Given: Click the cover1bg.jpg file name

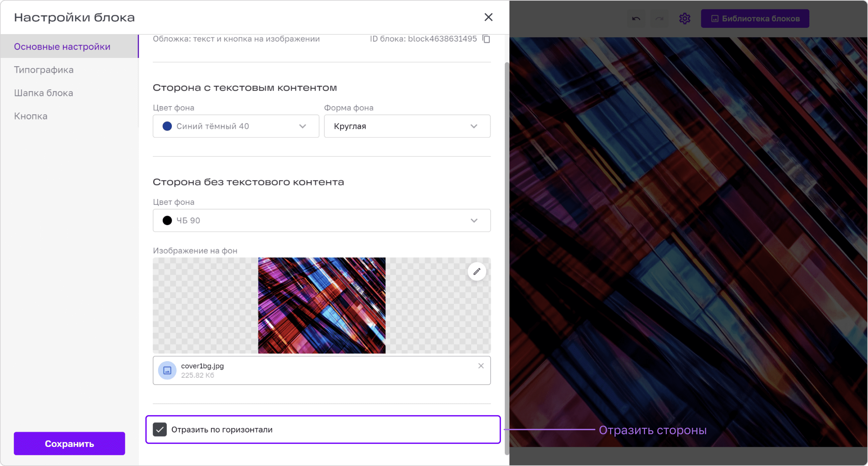Looking at the screenshot, I should pos(202,366).
